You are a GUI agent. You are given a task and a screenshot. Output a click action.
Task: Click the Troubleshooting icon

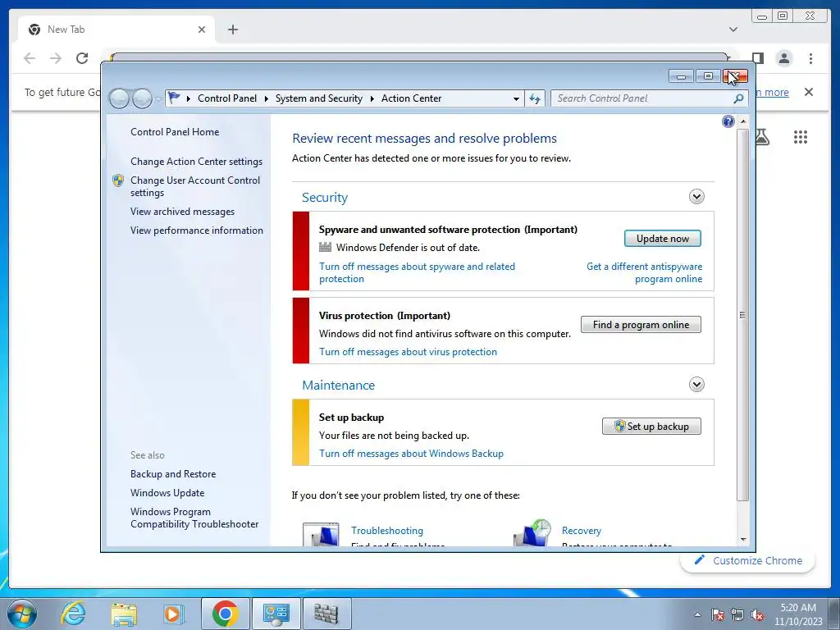[x=321, y=534]
